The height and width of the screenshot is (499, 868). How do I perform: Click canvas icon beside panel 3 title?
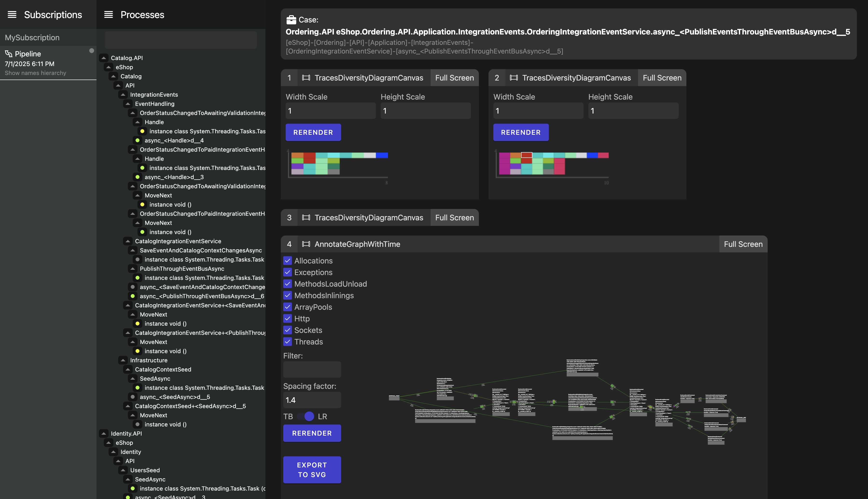(306, 218)
